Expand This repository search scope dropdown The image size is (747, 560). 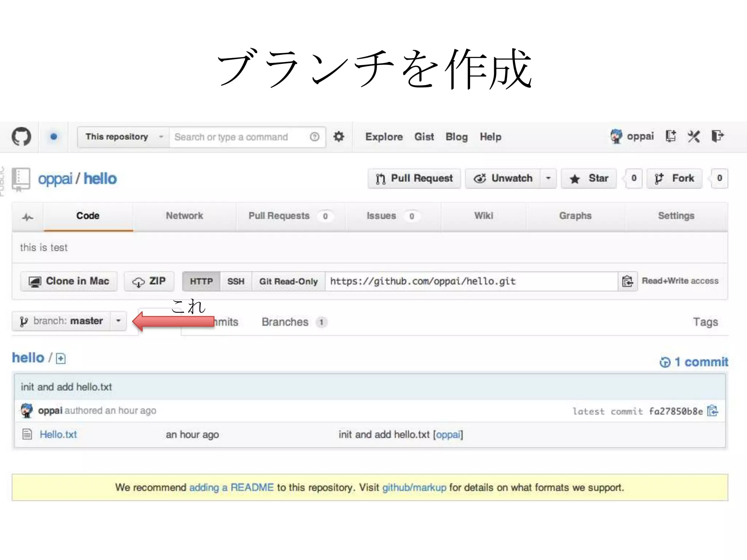(x=124, y=137)
